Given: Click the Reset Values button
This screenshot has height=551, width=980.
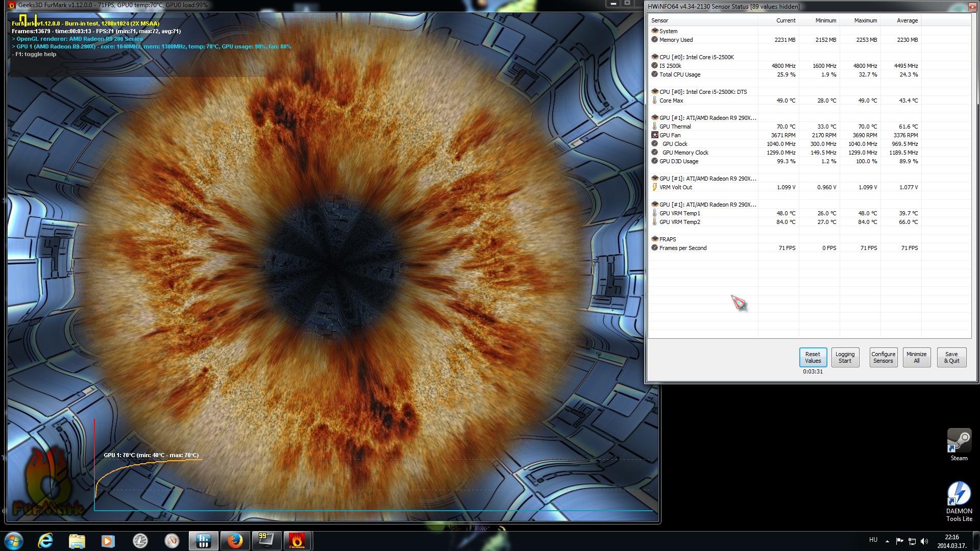Looking at the screenshot, I should pyautogui.click(x=813, y=357).
